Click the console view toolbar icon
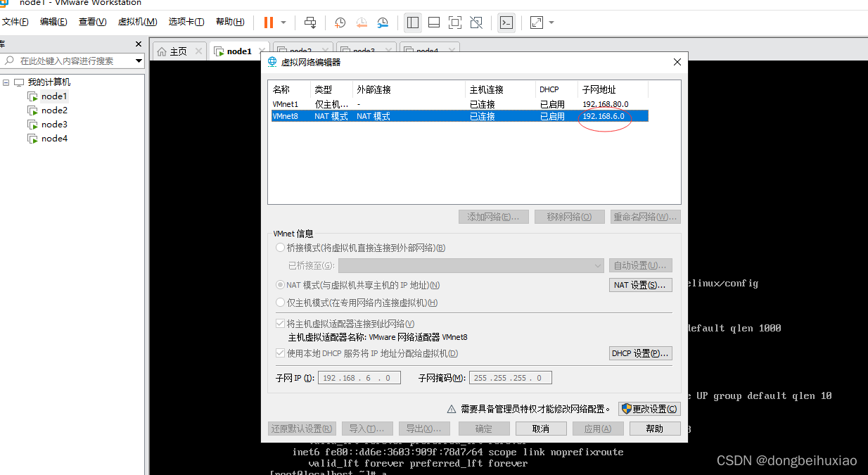Image resolution: width=868 pixels, height=475 pixels. pos(506,23)
